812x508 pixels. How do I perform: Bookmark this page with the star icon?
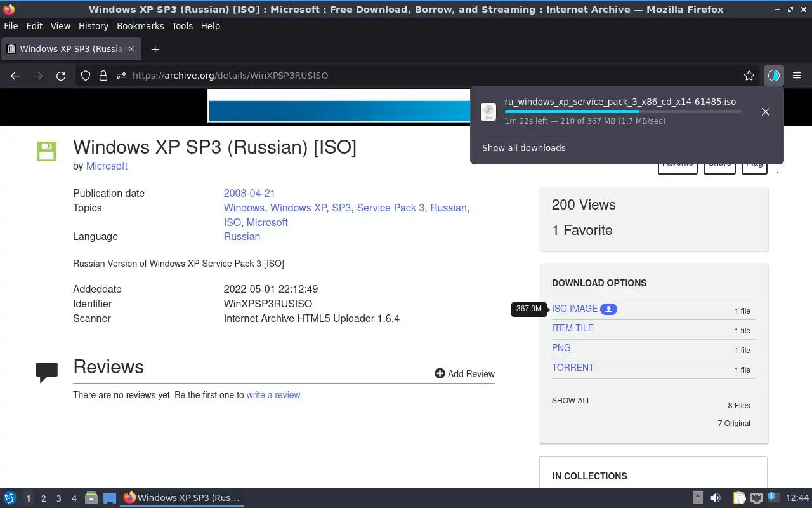[x=749, y=76]
